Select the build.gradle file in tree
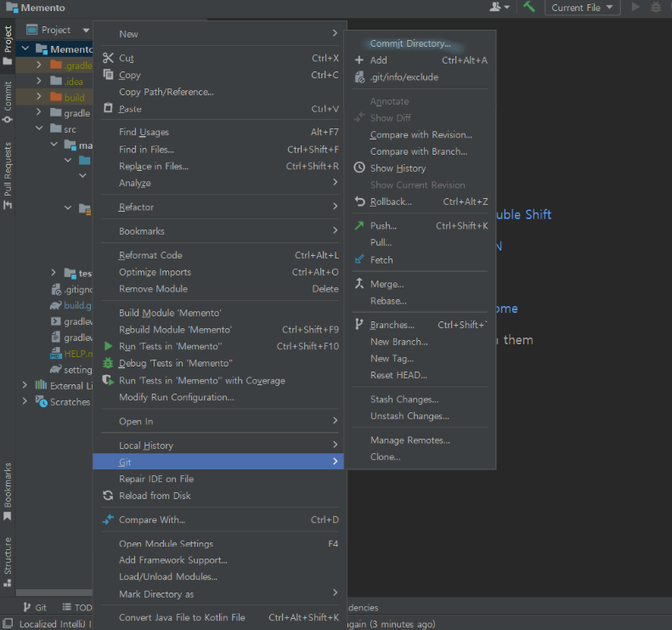This screenshot has width=672, height=630. click(71, 305)
